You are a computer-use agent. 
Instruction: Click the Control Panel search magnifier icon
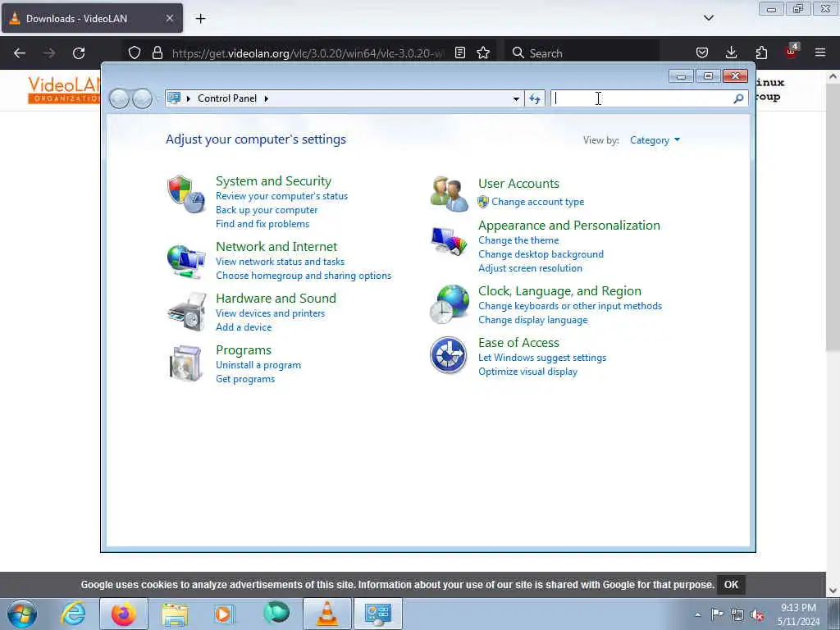pos(739,98)
